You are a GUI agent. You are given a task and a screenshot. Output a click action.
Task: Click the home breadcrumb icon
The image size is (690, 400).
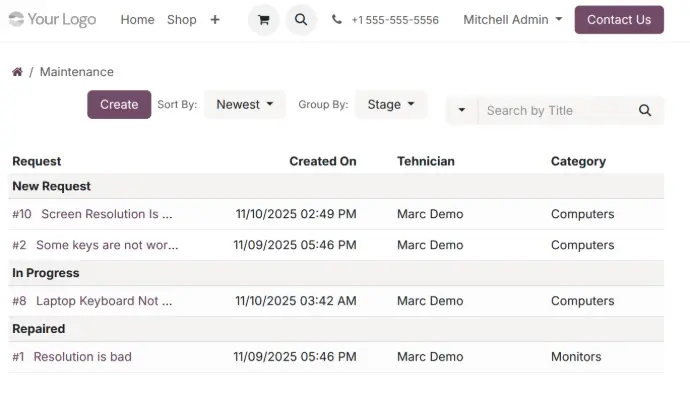(x=17, y=72)
